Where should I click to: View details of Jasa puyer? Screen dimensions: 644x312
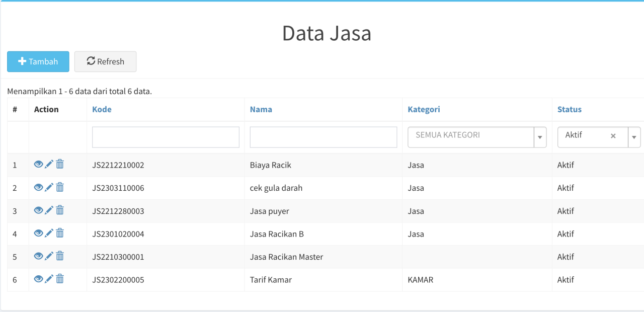[x=38, y=210]
